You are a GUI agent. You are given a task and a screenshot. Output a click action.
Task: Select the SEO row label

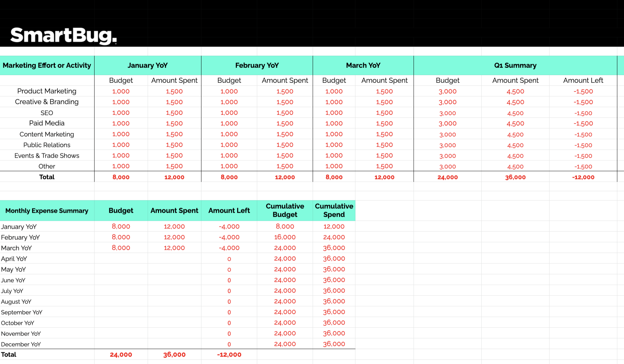(47, 113)
